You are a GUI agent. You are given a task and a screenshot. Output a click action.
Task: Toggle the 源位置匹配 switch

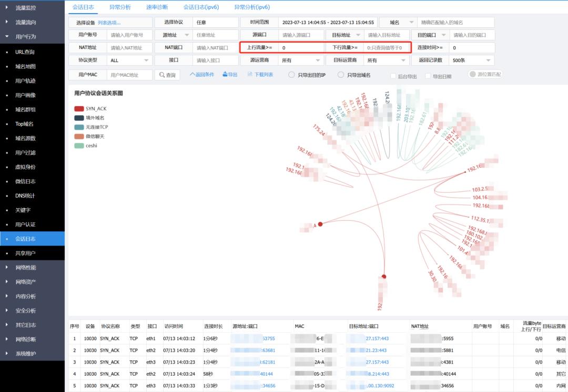coord(473,75)
